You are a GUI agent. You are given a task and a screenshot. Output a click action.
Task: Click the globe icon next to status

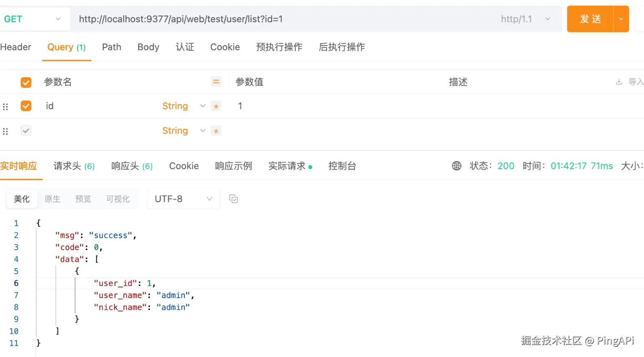[x=456, y=166]
